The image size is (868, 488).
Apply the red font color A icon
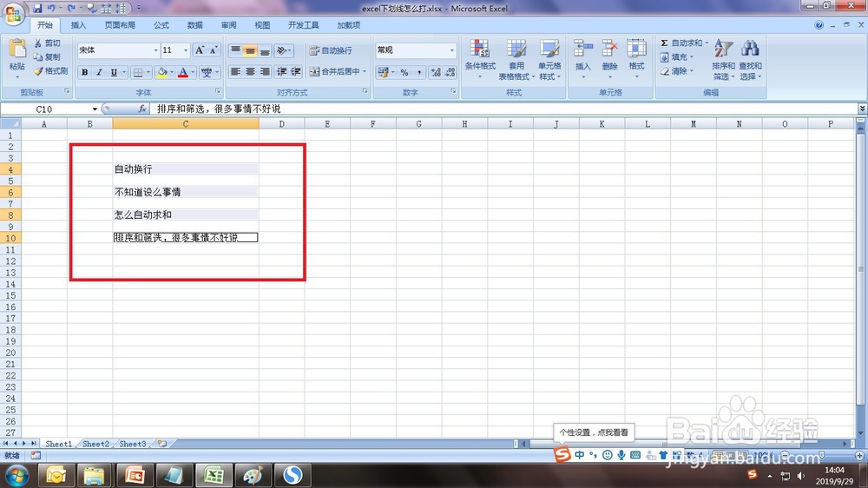click(182, 72)
